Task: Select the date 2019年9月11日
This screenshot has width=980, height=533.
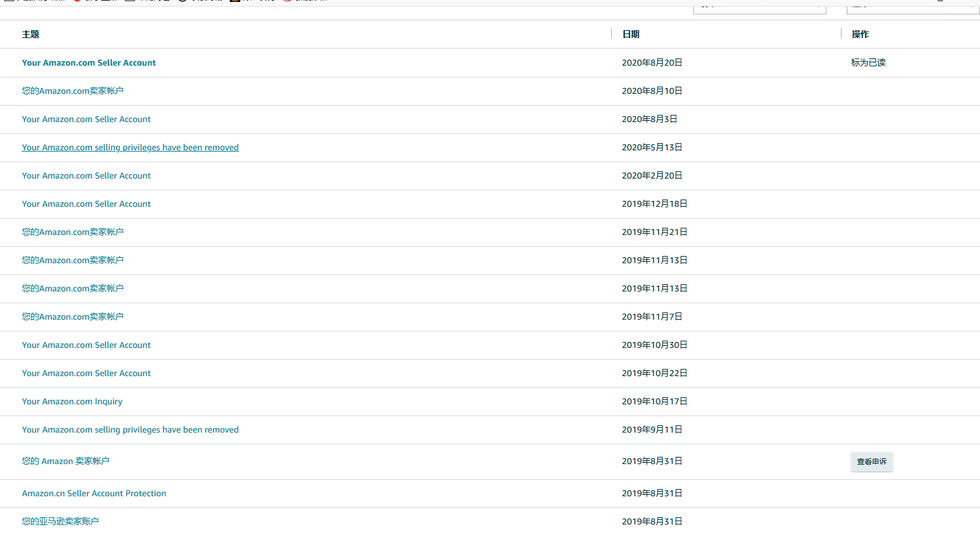Action: click(x=652, y=430)
